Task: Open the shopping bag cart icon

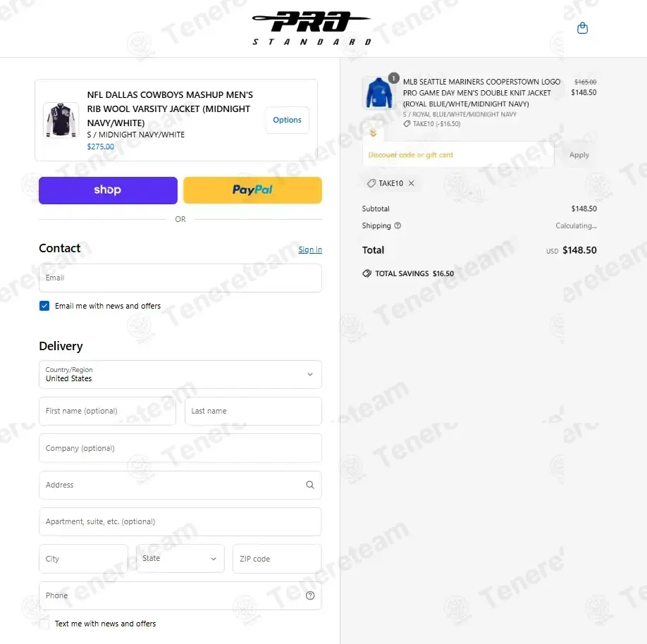Action: [x=582, y=28]
